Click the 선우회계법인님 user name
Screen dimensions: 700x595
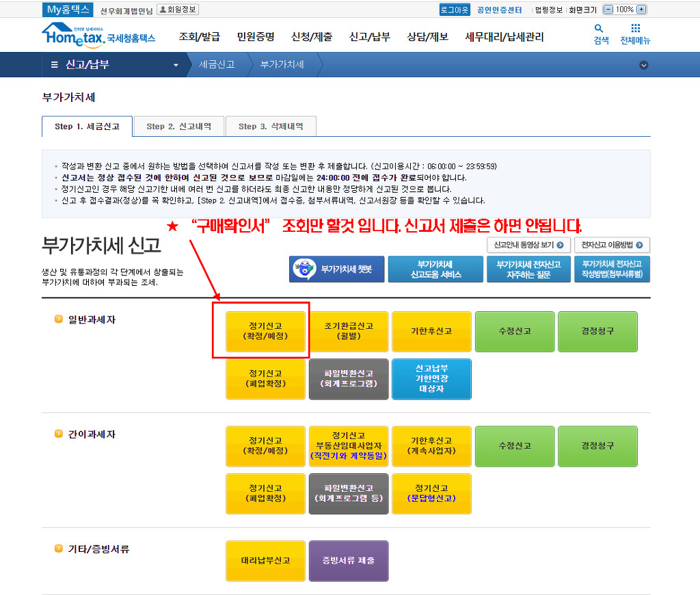pos(126,11)
